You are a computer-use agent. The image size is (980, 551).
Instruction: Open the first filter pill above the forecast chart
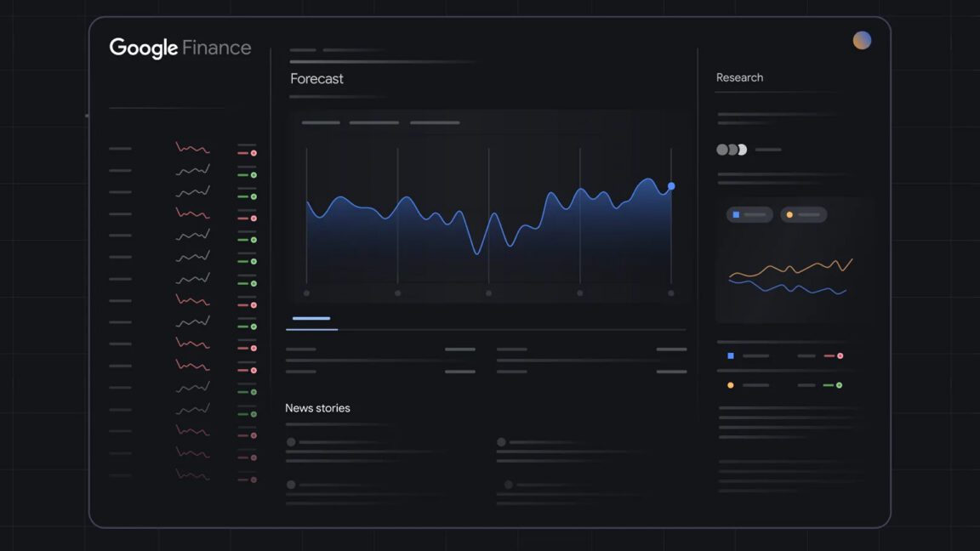point(318,122)
